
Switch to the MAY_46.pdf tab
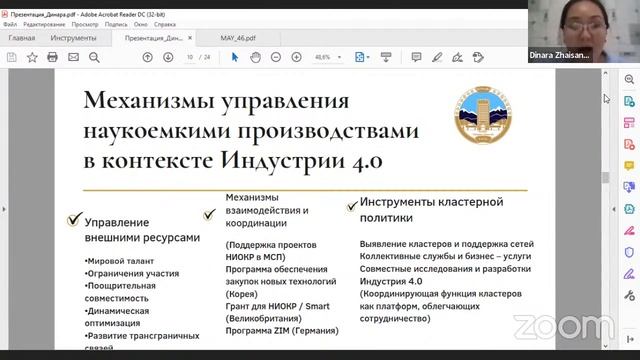(x=238, y=38)
